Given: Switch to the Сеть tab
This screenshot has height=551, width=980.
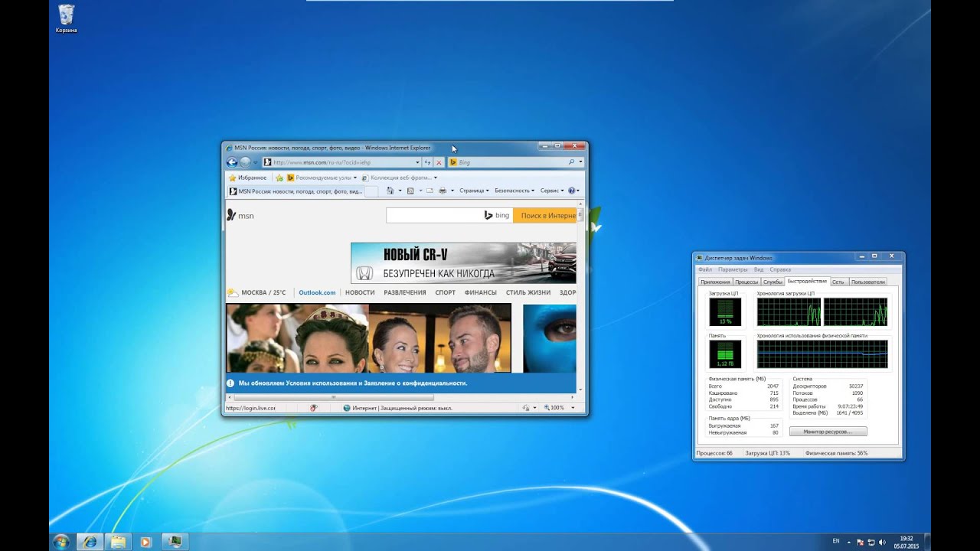Looking at the screenshot, I should [838, 282].
